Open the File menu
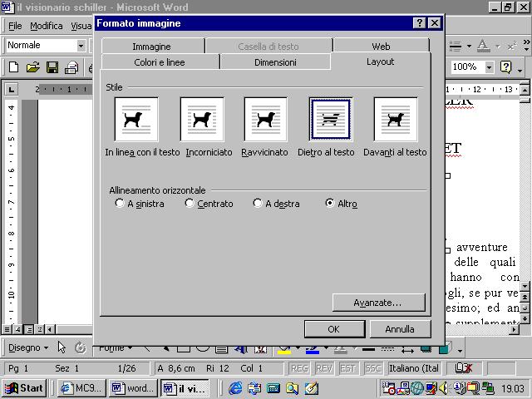Screen dimensions: 532x399 pos(15,26)
